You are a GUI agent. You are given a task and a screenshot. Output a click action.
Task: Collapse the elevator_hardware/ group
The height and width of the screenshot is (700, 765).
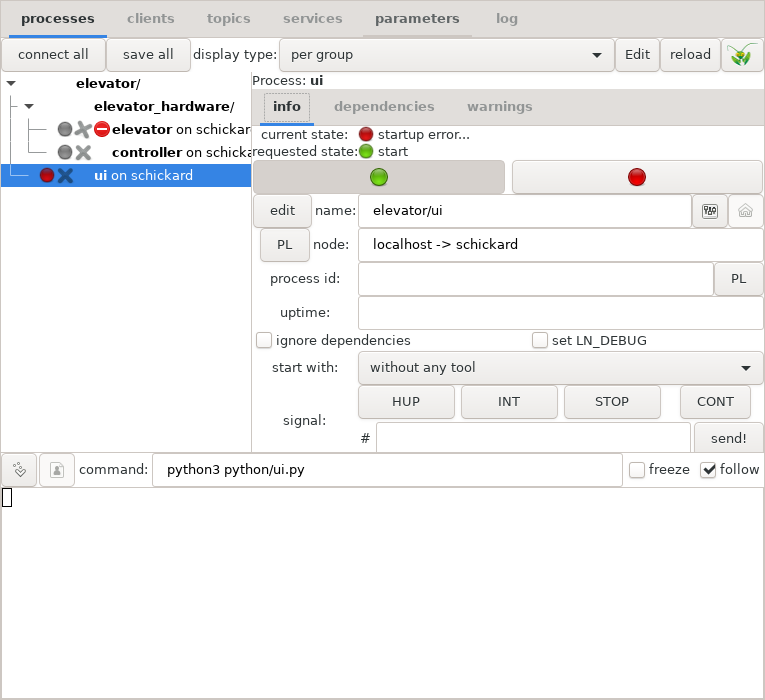pyautogui.click(x=29, y=106)
